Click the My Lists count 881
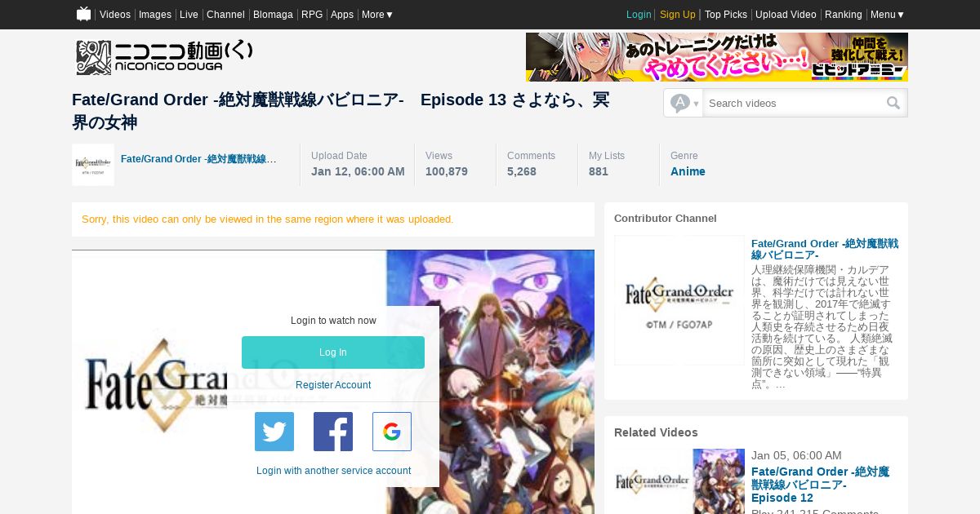 point(599,171)
